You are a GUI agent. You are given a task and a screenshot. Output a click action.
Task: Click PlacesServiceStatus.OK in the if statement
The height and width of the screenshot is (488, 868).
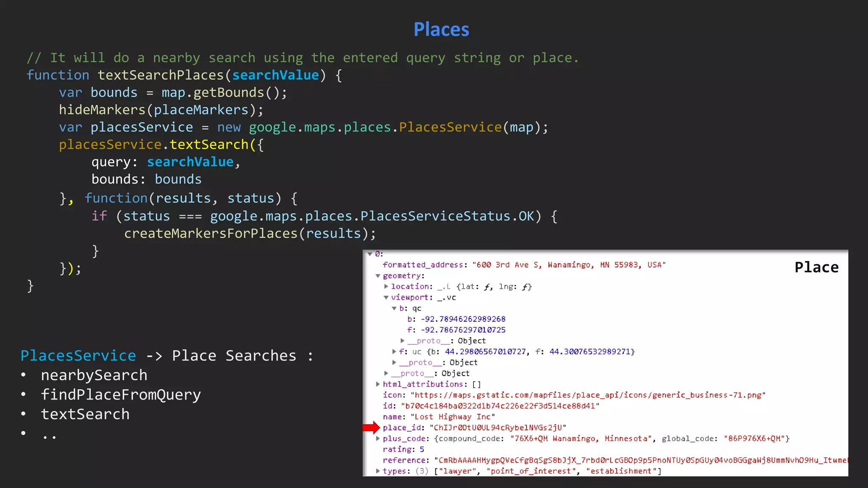click(447, 216)
